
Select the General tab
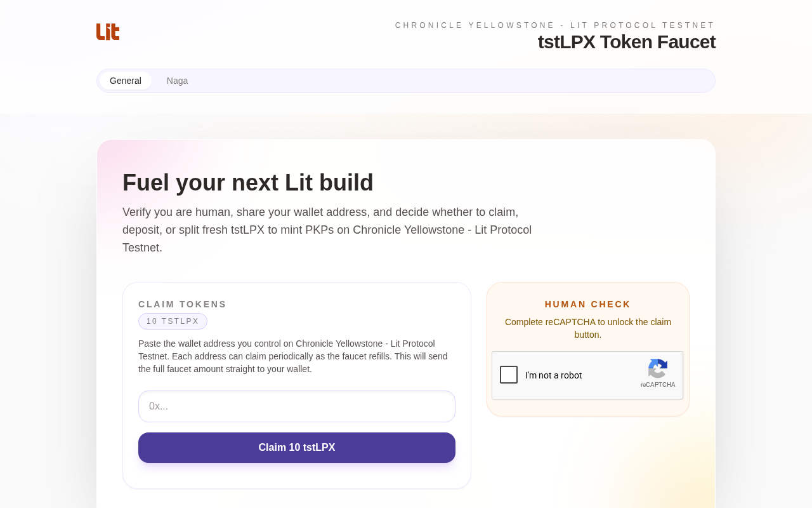126,81
